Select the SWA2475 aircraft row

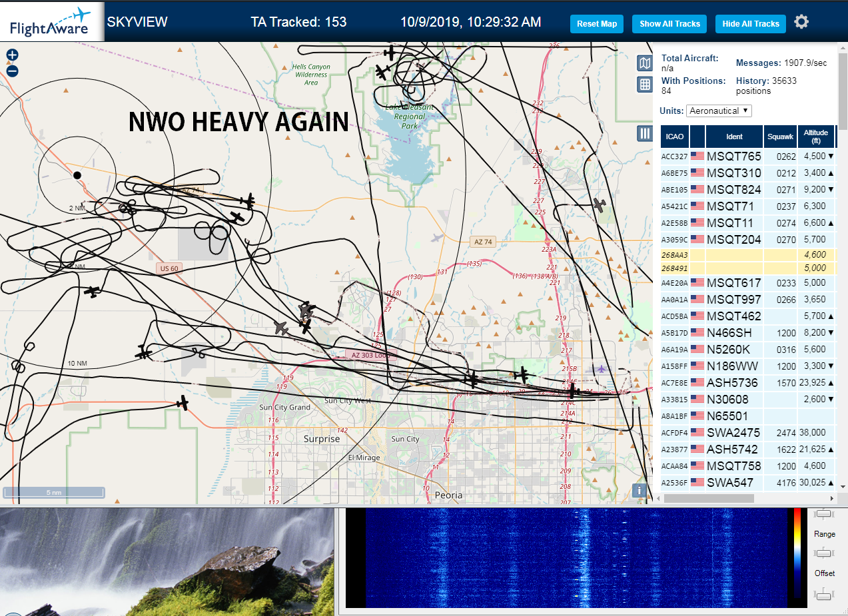(748, 433)
